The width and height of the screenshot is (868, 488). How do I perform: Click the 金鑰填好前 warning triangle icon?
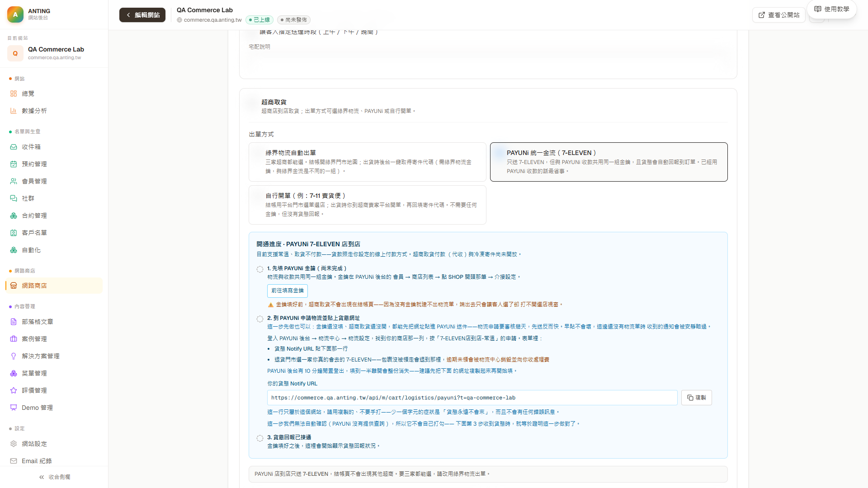pos(271,305)
